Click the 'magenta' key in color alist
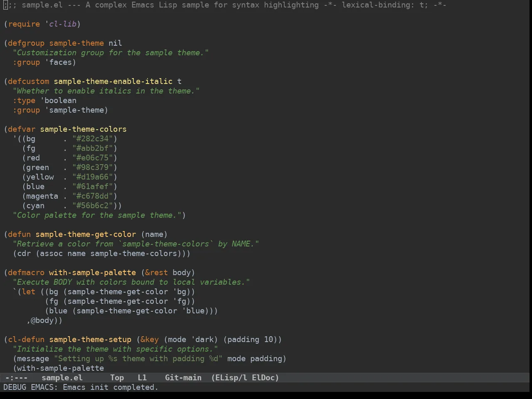The height and width of the screenshot is (399, 532). tap(42, 196)
